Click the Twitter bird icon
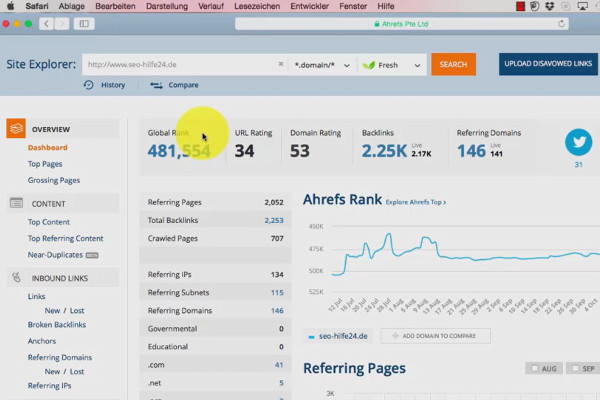600x400 pixels. (579, 142)
